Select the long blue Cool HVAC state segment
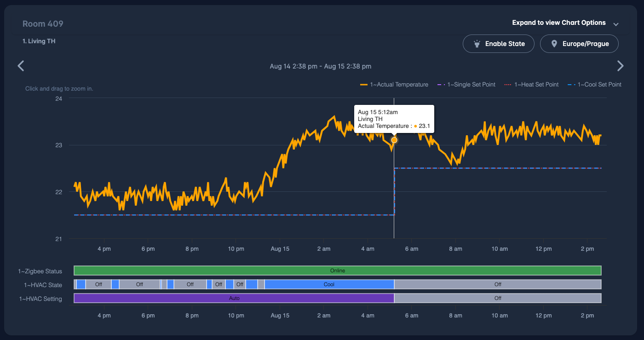 329,284
